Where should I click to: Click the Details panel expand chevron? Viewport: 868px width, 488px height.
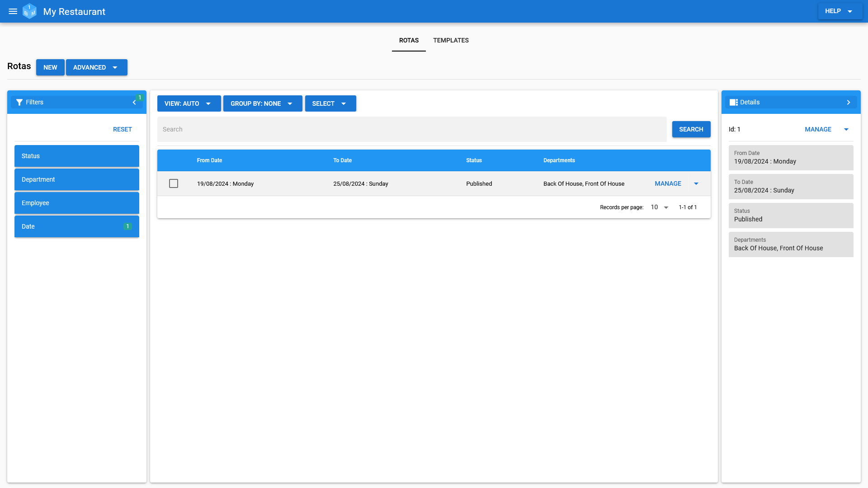(849, 102)
